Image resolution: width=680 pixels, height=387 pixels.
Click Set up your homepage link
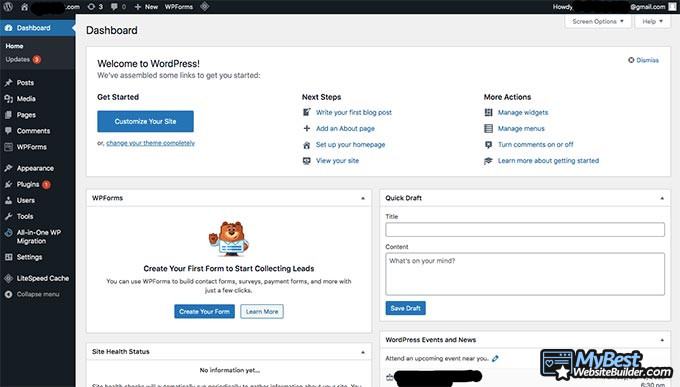click(x=350, y=144)
